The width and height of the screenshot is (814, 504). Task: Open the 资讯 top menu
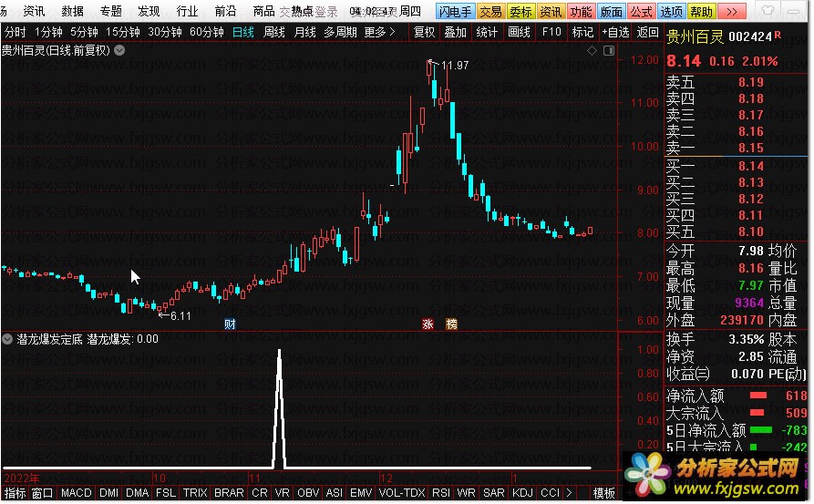point(34,11)
